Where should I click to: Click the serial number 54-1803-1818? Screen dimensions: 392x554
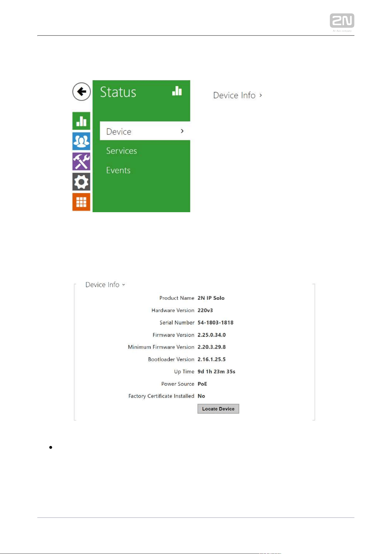coord(215,323)
